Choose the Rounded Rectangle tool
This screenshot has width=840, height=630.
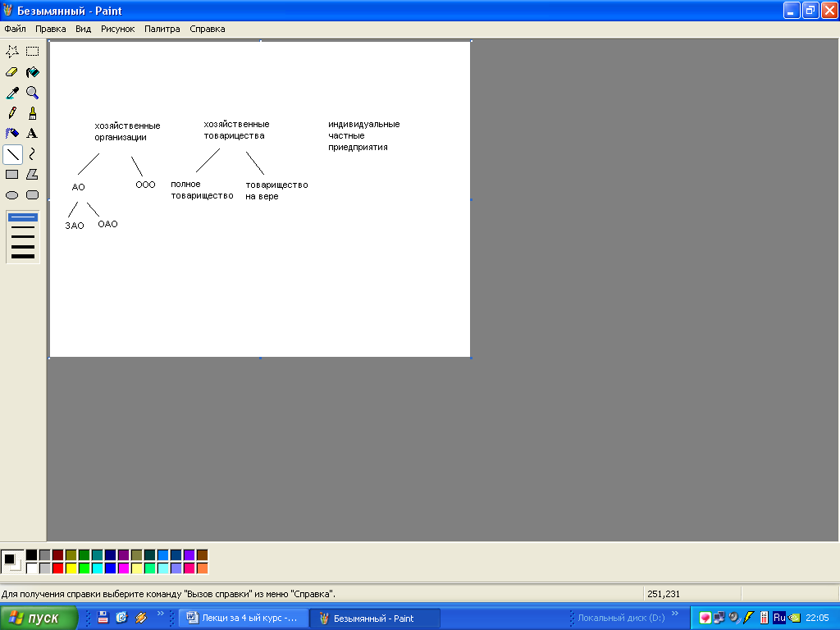point(33,195)
